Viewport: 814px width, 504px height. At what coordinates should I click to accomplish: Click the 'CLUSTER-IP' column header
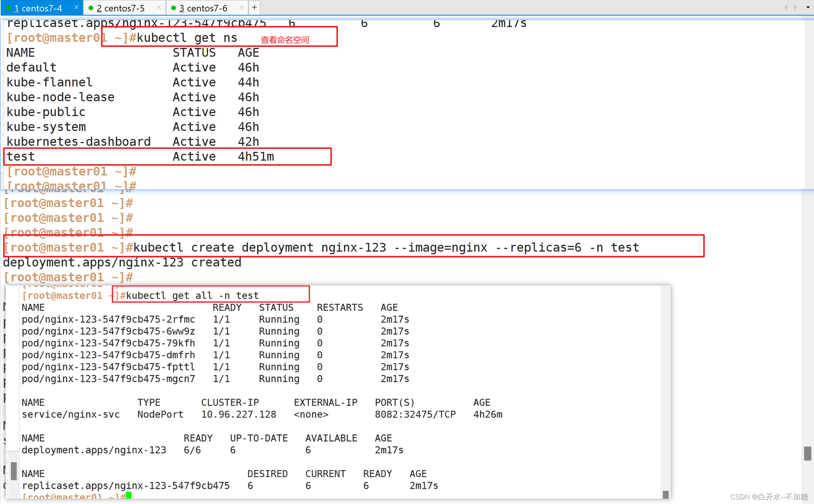click(x=230, y=403)
